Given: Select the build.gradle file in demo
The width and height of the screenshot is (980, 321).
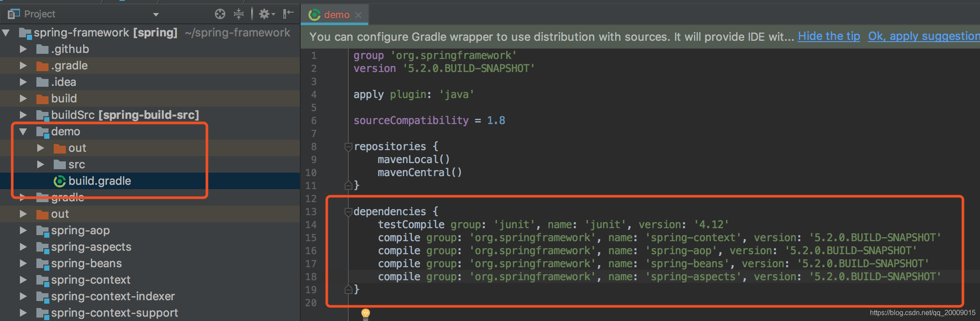Looking at the screenshot, I should point(150,181).
